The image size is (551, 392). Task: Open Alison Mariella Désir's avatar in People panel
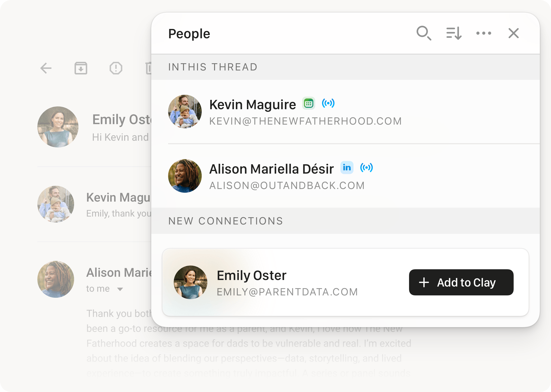click(x=185, y=176)
